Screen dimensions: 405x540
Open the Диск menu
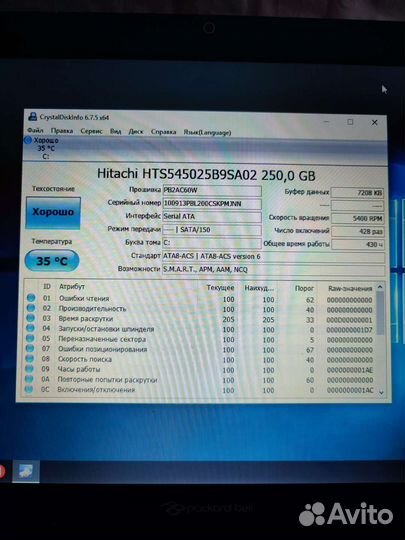[136, 132]
